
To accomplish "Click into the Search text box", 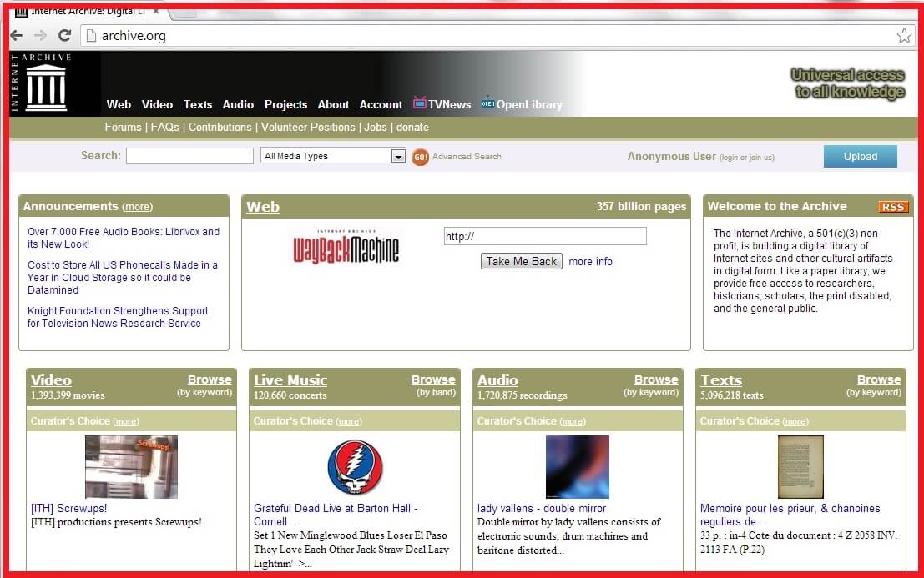I will coord(189,156).
